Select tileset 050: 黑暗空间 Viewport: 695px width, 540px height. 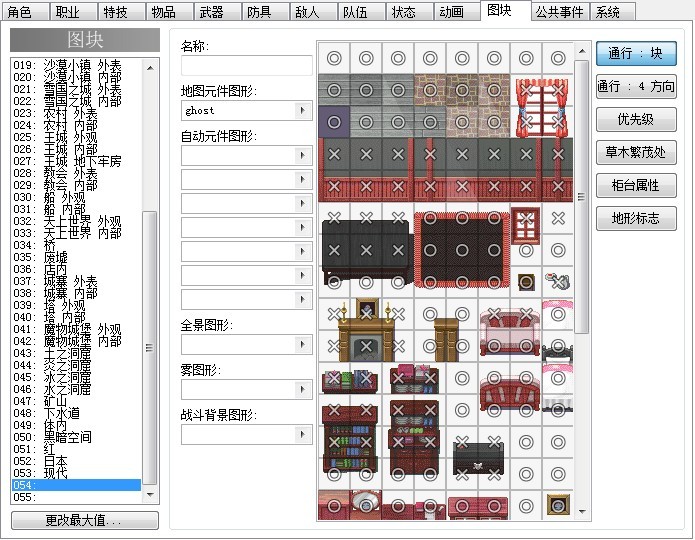(x=76, y=437)
